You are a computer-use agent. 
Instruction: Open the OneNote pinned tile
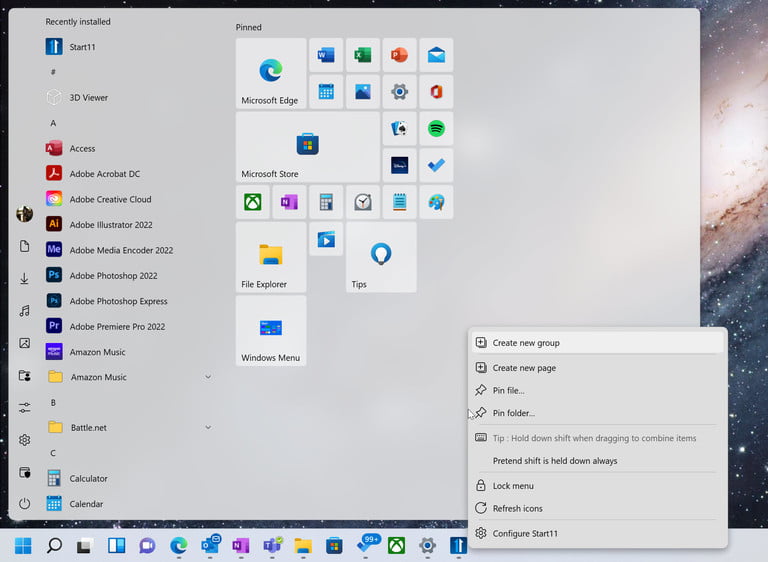(x=289, y=202)
